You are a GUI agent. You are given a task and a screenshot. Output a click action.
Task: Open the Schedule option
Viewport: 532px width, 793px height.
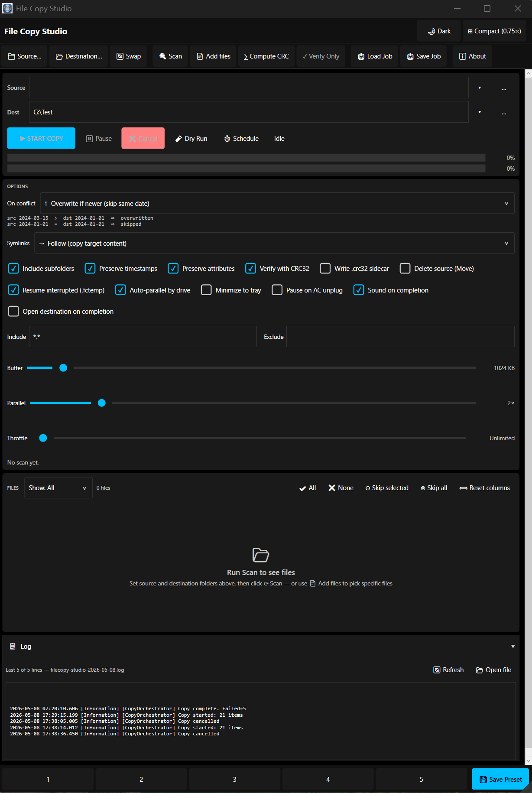[x=241, y=138]
